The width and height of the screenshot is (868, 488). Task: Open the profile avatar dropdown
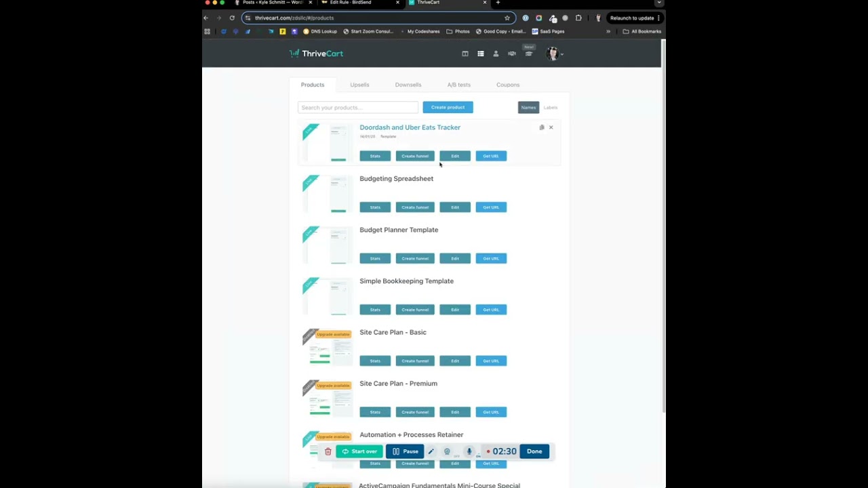tap(554, 54)
